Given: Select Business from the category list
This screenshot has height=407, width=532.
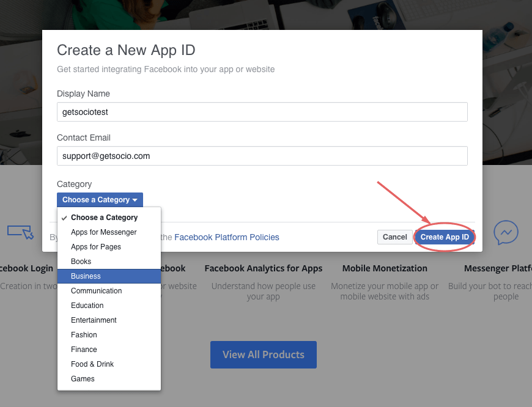Looking at the screenshot, I should click(x=109, y=276).
